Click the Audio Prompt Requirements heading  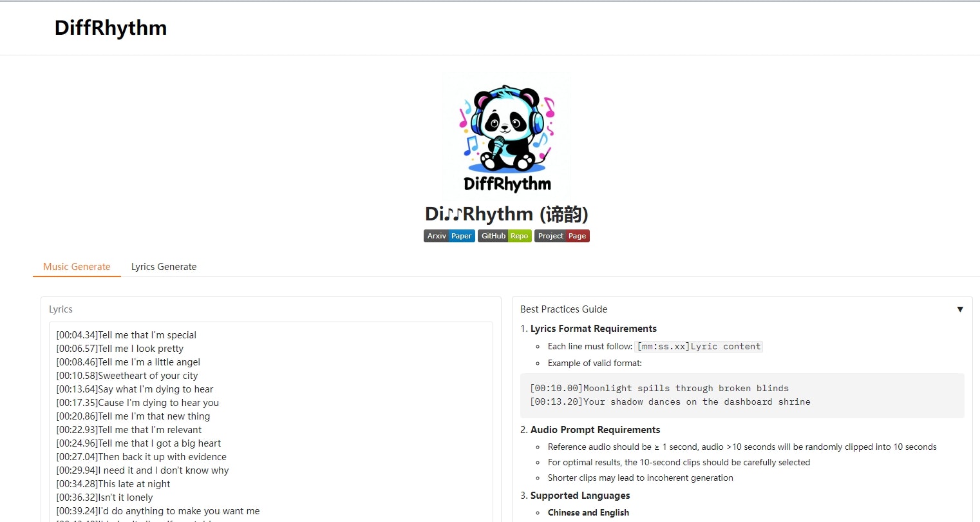click(x=595, y=429)
